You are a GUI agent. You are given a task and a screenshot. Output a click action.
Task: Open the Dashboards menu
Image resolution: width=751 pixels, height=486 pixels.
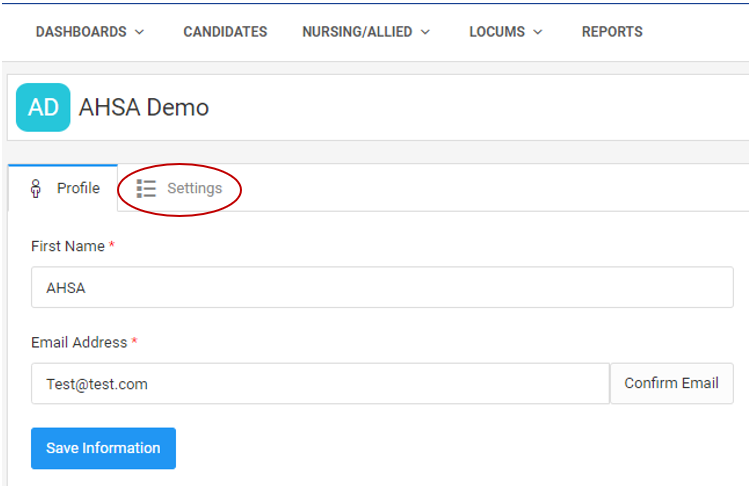tap(82, 32)
